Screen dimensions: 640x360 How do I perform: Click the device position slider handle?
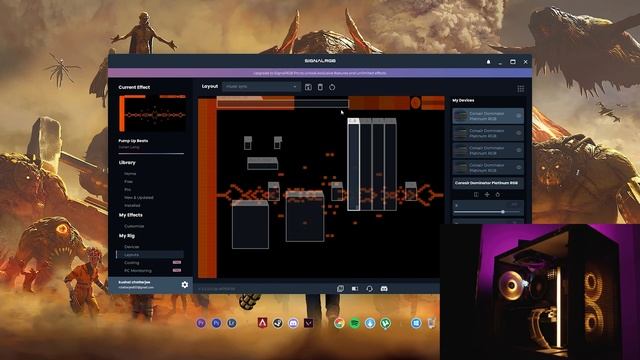coord(503,212)
